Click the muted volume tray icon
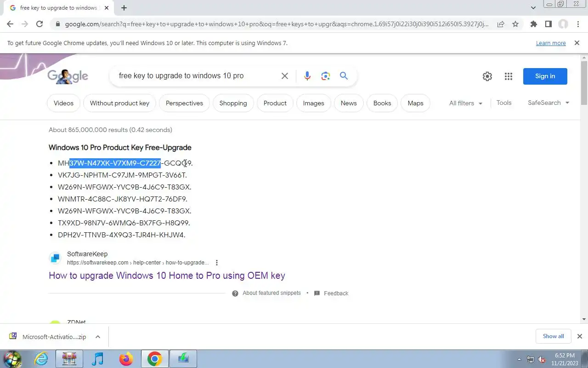The height and width of the screenshot is (368, 588). (x=542, y=359)
